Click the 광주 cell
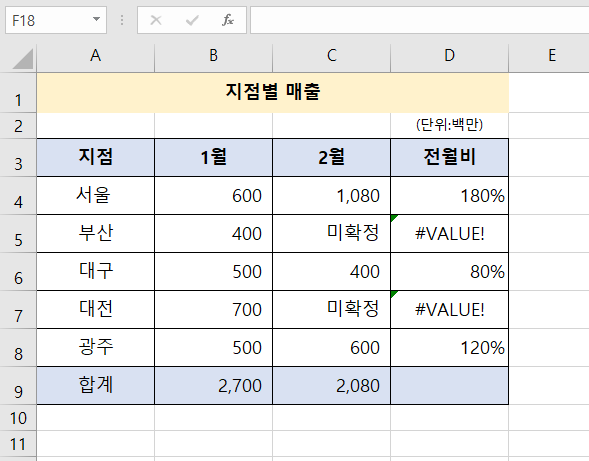 pyautogui.click(x=95, y=348)
